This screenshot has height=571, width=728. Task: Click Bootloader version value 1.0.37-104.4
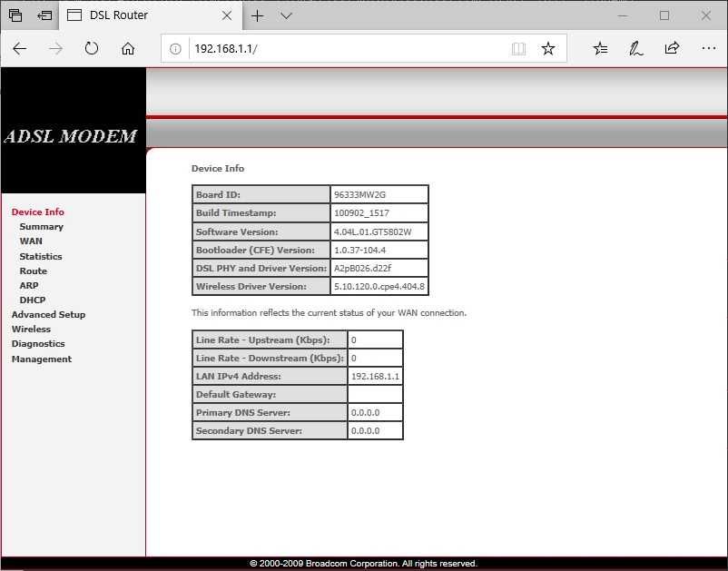click(x=359, y=250)
